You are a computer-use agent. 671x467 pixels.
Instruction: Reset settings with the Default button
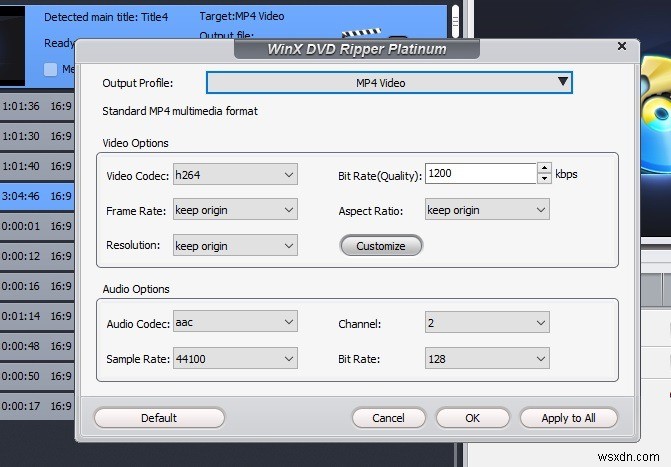pos(159,418)
